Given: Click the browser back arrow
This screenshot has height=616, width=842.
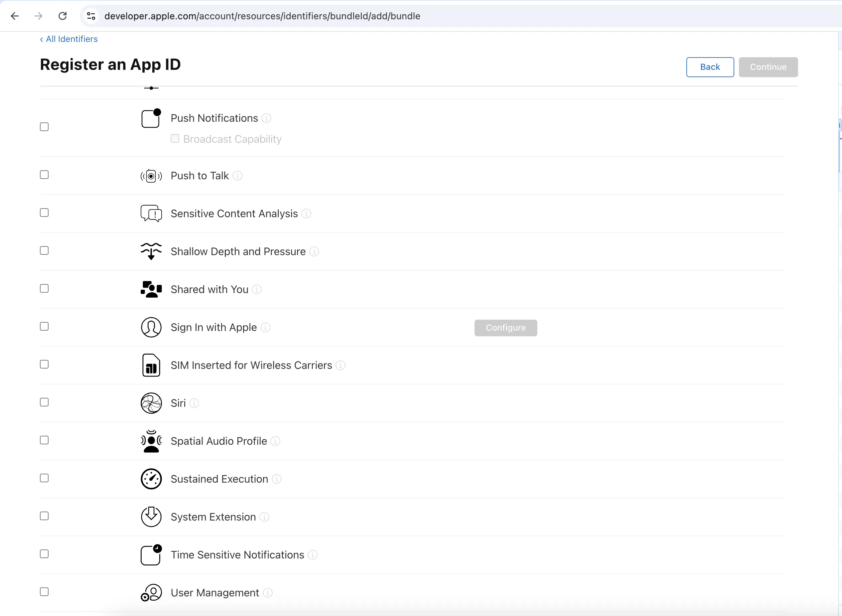Looking at the screenshot, I should coord(15,16).
